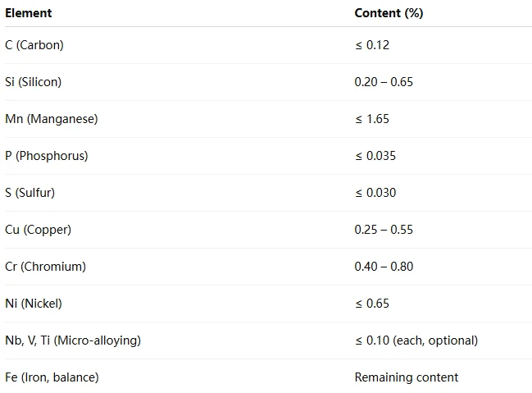The image size is (532, 393).
Task: Click the Cu (Copper) row label
Action: tap(39, 230)
